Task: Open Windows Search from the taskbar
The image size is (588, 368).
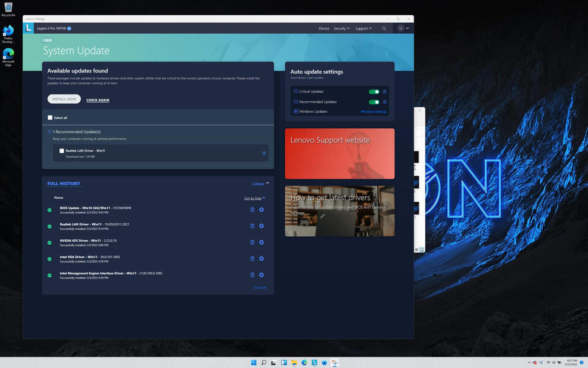Action: pyautogui.click(x=263, y=362)
